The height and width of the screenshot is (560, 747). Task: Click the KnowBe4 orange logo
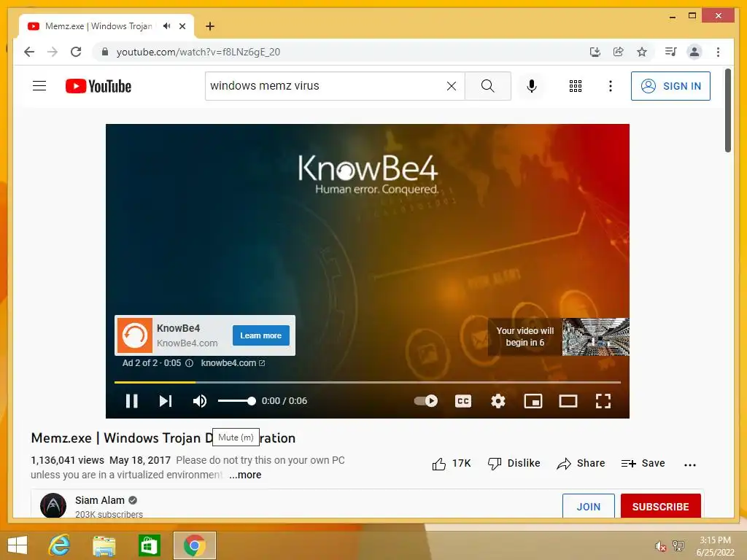point(135,335)
